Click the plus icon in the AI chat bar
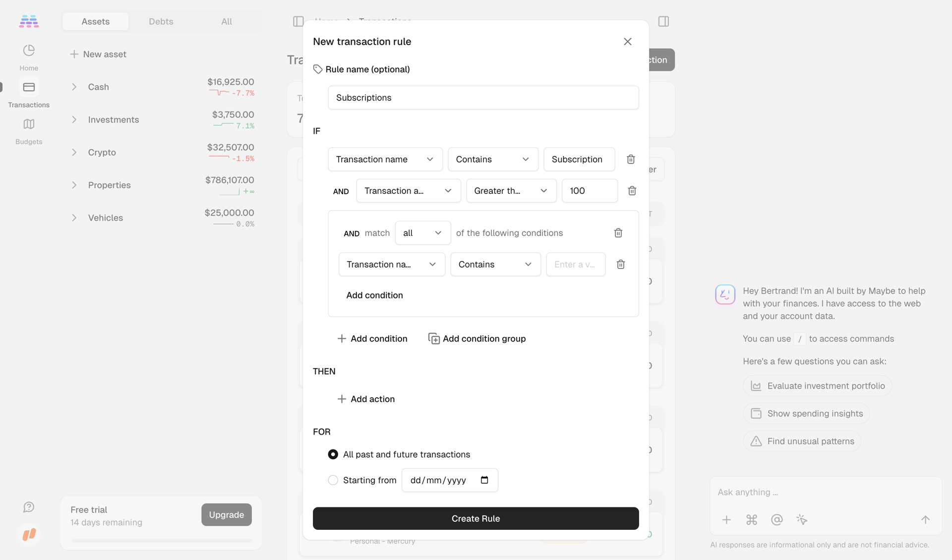Viewport: 952px width, 560px height. click(x=726, y=520)
